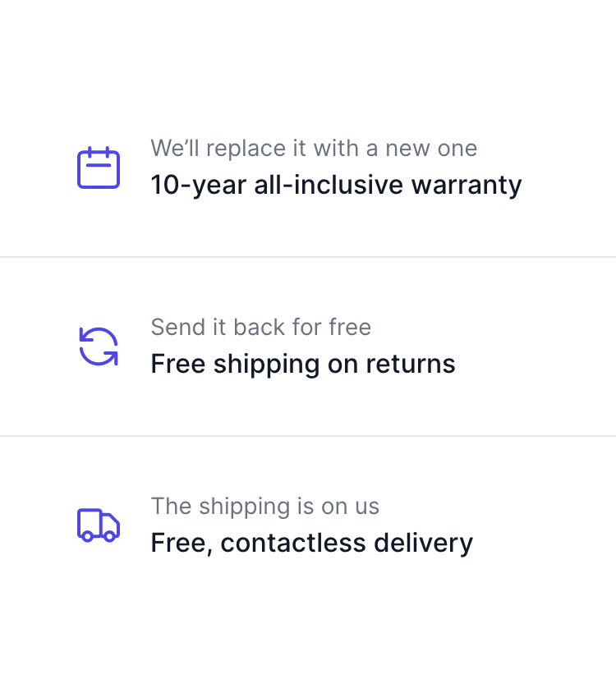Click the "Send it back for free" subtitle

click(261, 327)
